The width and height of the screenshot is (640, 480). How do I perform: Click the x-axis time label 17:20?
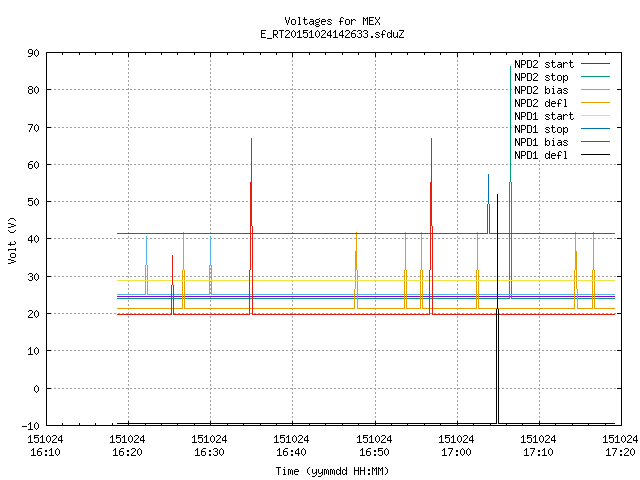click(620, 453)
